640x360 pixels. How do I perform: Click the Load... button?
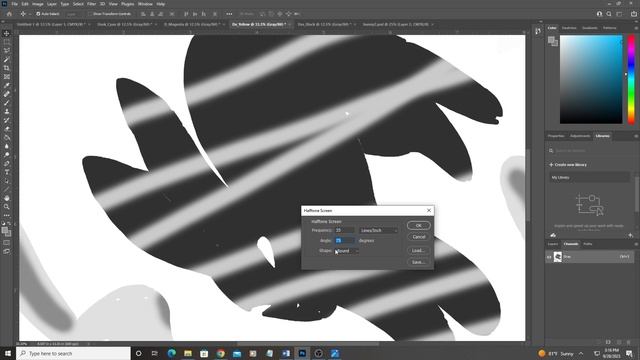click(418, 251)
